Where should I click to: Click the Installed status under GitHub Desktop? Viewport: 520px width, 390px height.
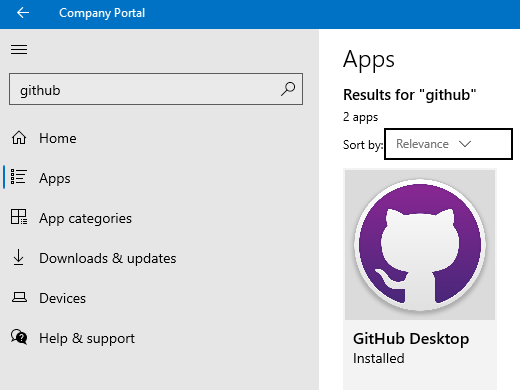(379, 359)
